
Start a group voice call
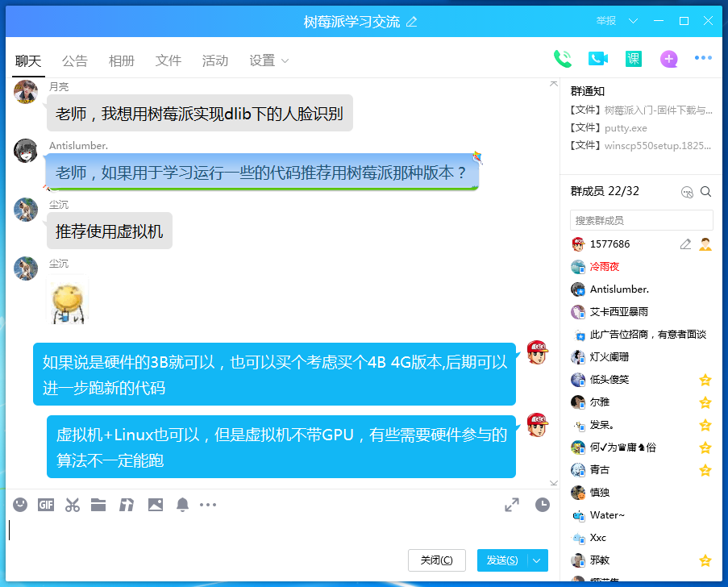click(562, 59)
